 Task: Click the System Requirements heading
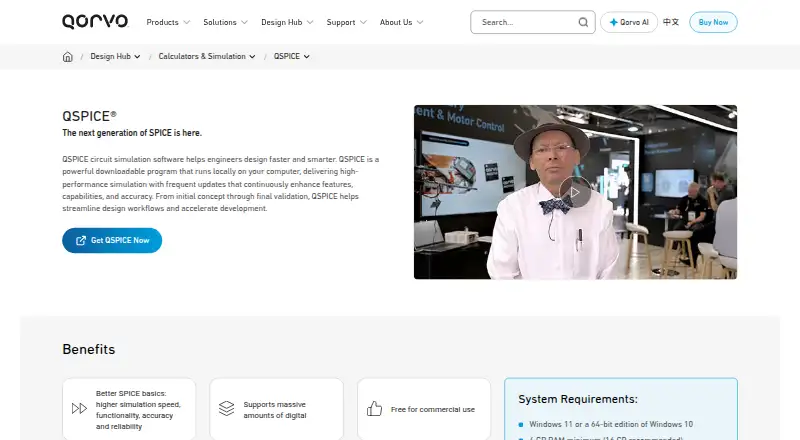[x=578, y=399]
